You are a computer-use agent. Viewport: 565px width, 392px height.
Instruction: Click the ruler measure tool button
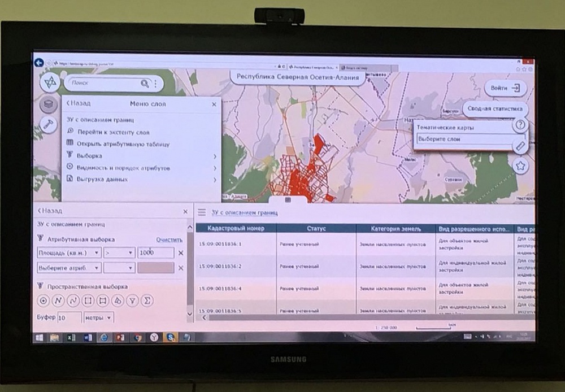(x=520, y=146)
